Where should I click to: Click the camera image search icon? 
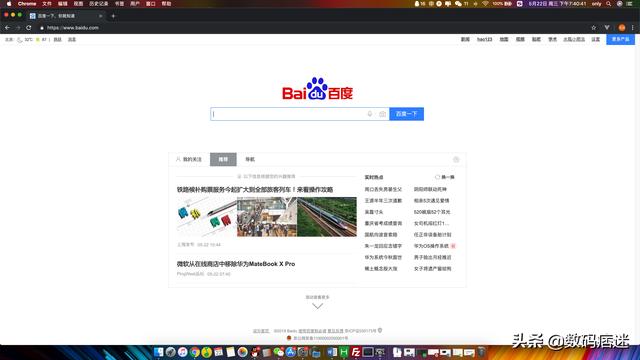tap(382, 114)
